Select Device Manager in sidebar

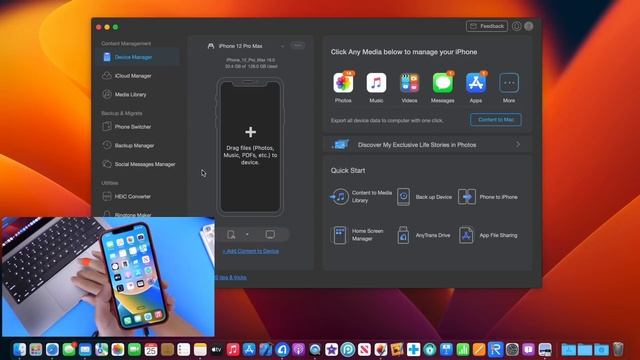click(139, 57)
